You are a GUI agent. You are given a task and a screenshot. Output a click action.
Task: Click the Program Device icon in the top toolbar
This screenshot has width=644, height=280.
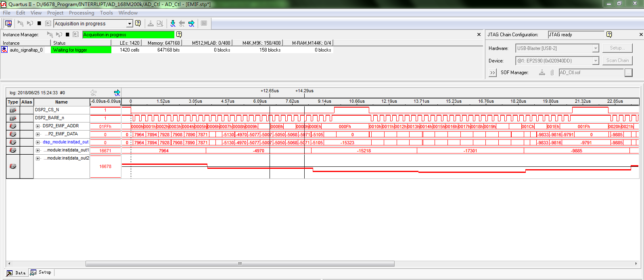(x=151, y=23)
